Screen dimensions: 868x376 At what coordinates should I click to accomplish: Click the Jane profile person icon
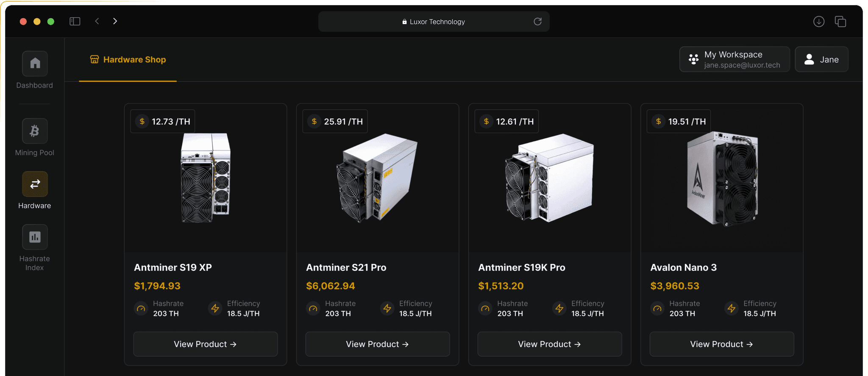point(810,59)
